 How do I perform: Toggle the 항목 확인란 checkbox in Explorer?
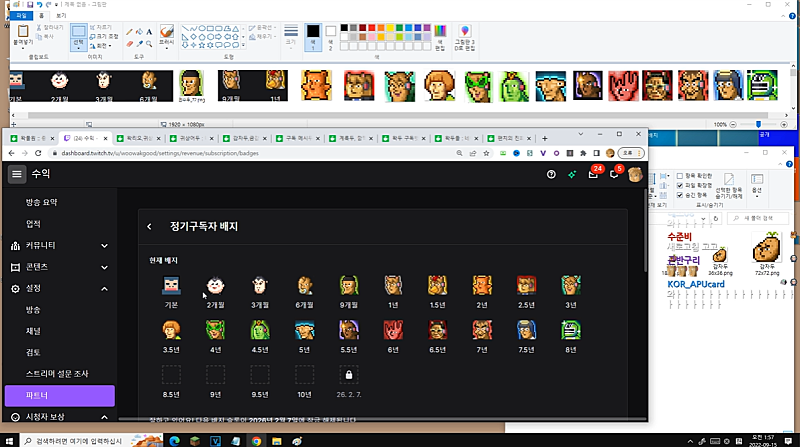point(680,176)
